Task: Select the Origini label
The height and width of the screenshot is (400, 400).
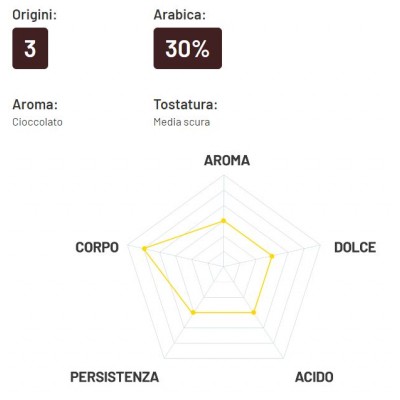Action: click(x=34, y=15)
